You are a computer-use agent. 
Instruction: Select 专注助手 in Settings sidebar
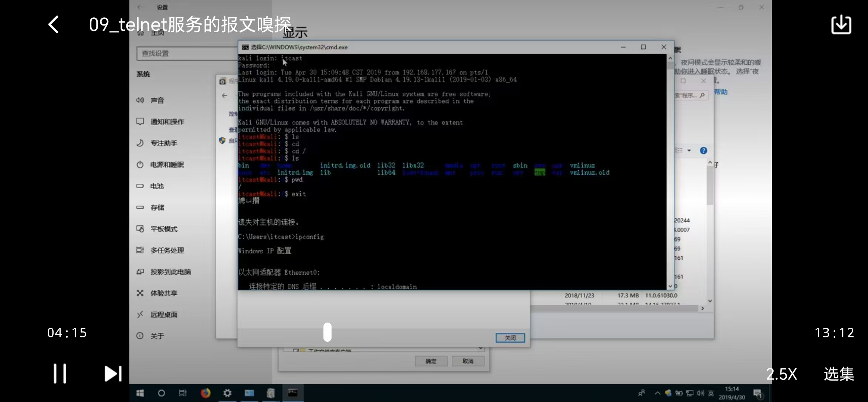pos(164,143)
